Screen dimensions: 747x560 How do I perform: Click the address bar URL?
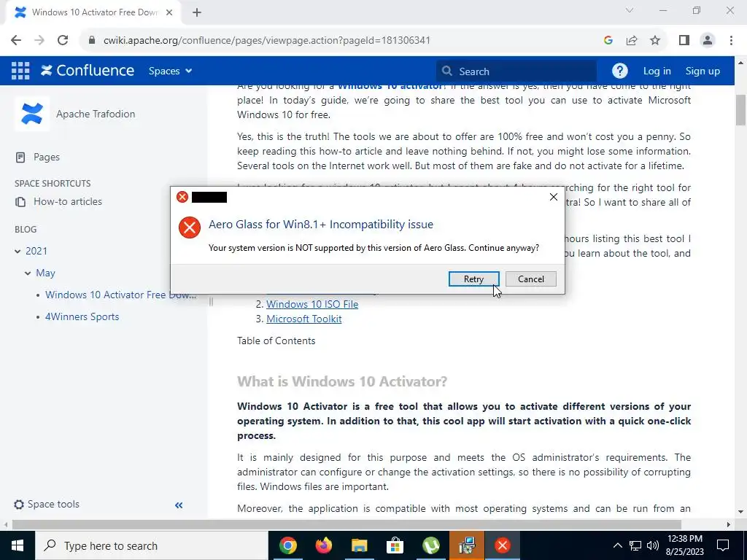[267, 40]
